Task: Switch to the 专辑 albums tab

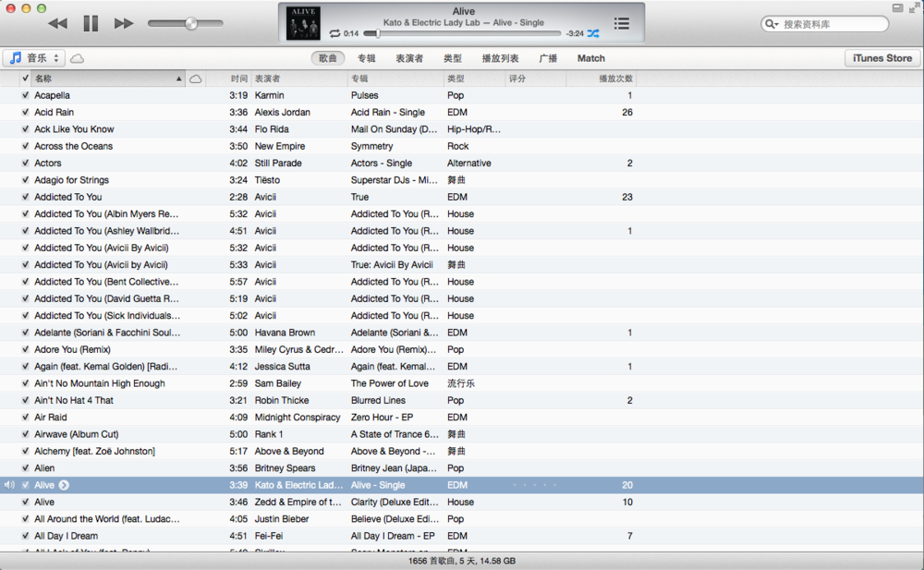Action: click(367, 58)
